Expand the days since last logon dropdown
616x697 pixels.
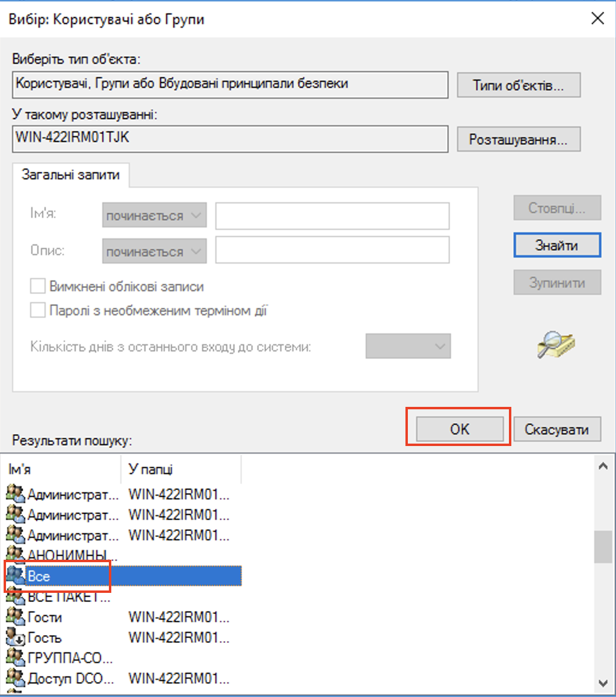[x=408, y=347]
